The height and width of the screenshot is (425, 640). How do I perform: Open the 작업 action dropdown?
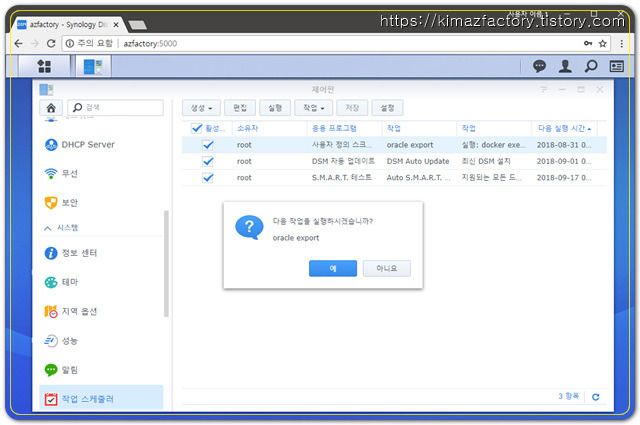313,108
